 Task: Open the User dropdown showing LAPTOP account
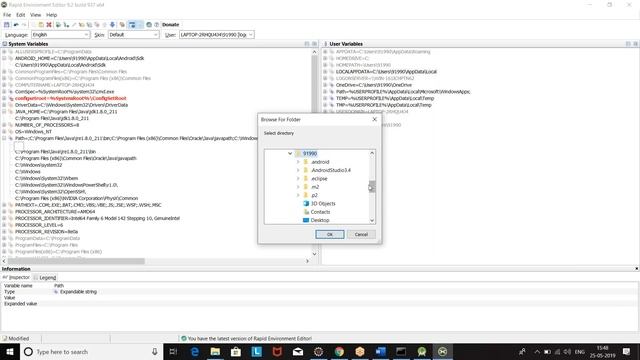(x=216, y=35)
